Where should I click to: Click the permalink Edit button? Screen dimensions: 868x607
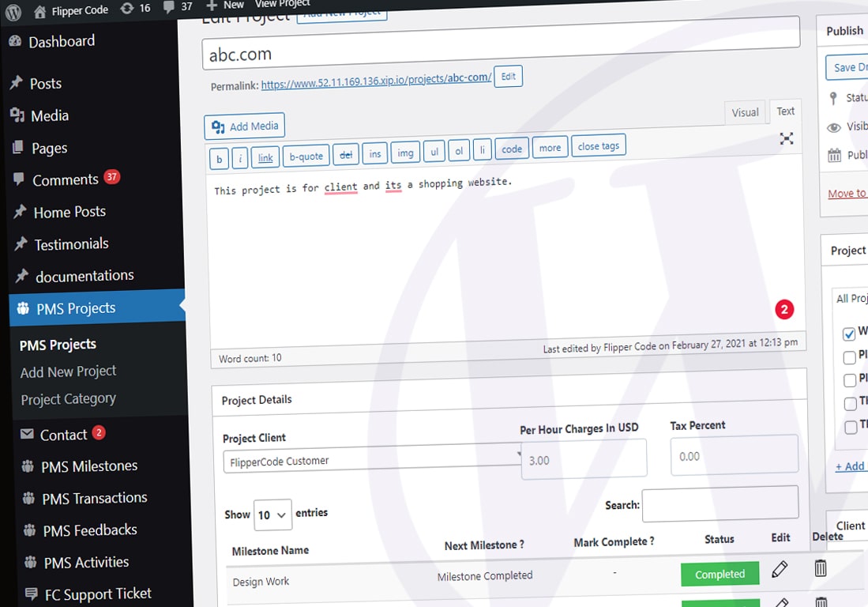pyautogui.click(x=508, y=77)
